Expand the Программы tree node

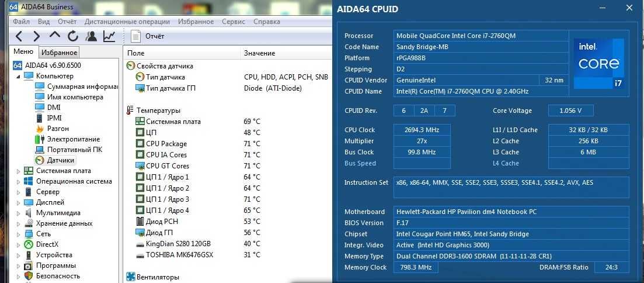18,265
